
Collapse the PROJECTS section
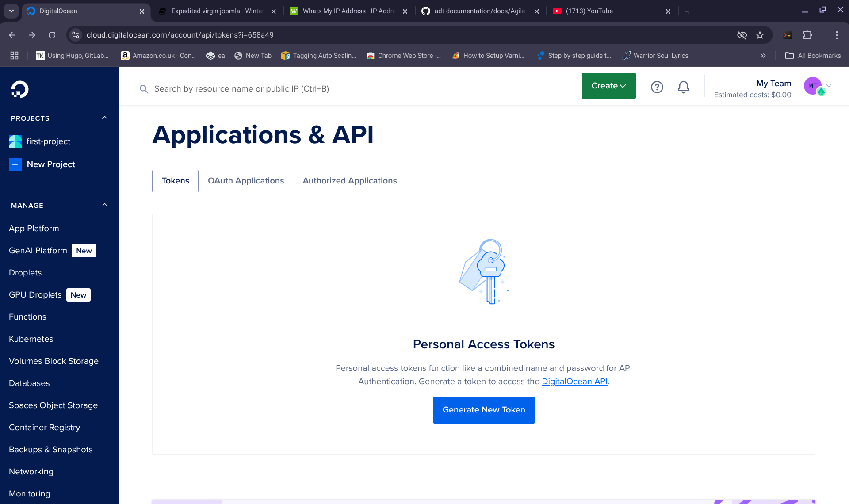pyautogui.click(x=105, y=118)
